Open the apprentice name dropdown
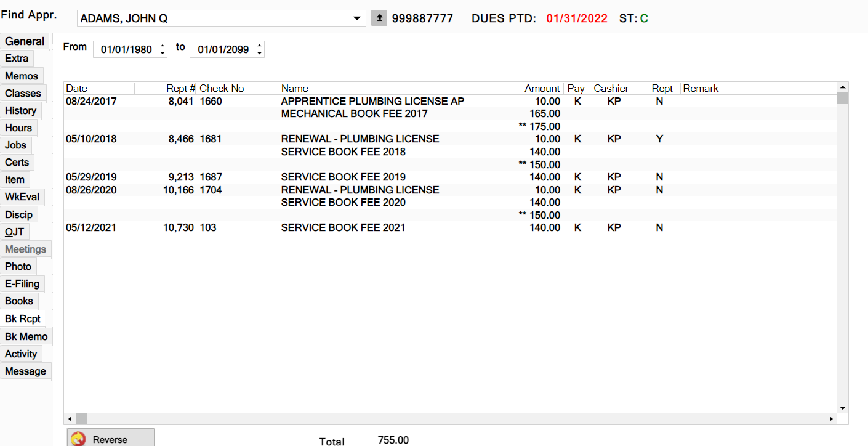The width and height of the screenshot is (868, 446). tap(357, 18)
